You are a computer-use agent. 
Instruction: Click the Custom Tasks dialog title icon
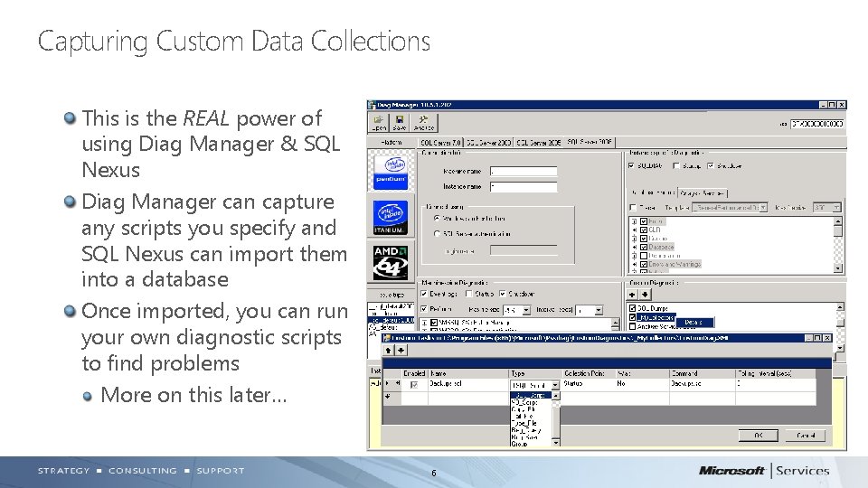(387, 337)
